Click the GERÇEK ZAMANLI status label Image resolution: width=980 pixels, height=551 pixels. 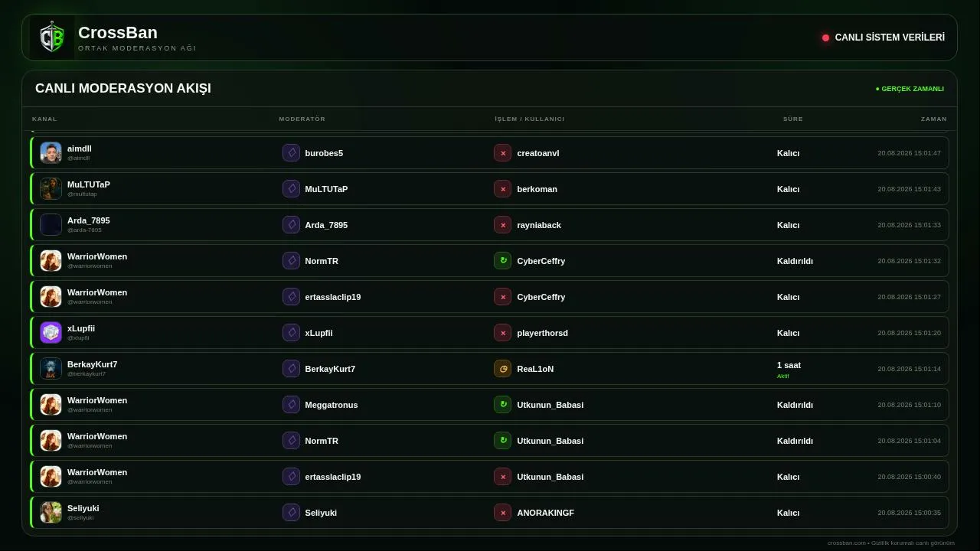910,89
